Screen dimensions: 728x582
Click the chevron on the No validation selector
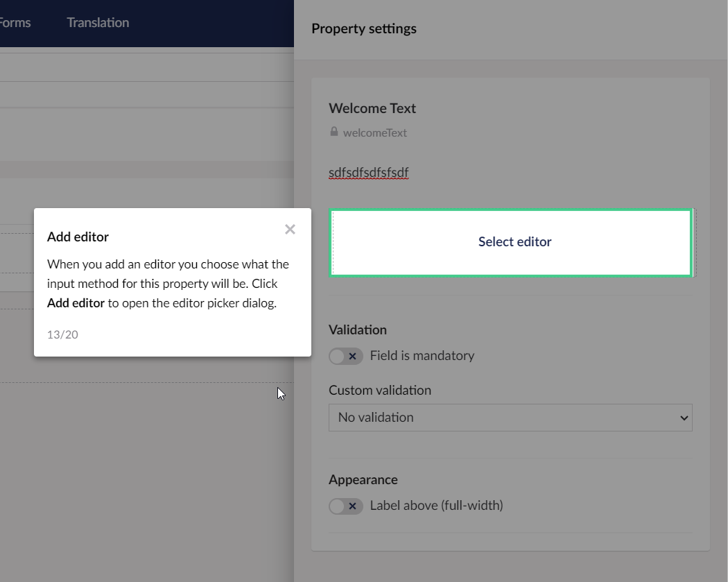[684, 417]
